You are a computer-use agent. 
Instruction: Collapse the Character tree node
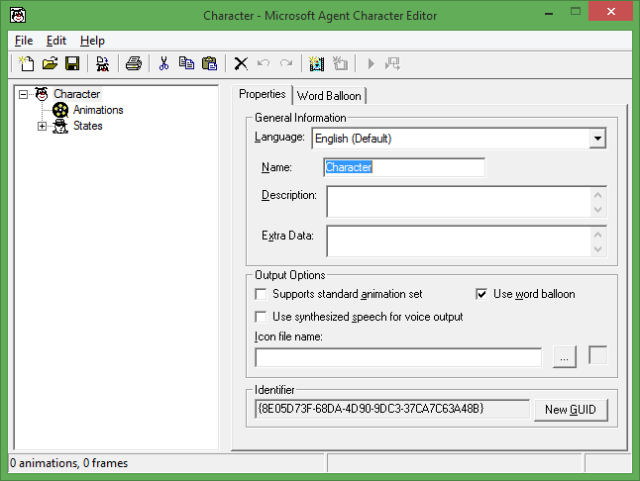tap(23, 94)
